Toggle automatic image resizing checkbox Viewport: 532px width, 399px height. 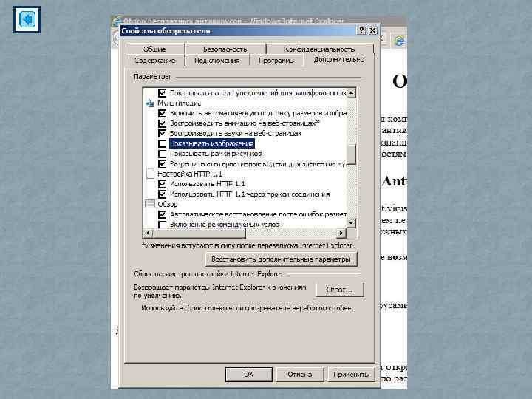[x=162, y=113]
